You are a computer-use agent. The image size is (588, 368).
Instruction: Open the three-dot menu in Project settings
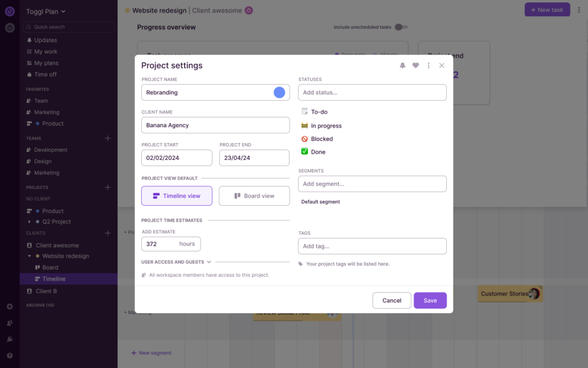(428, 66)
